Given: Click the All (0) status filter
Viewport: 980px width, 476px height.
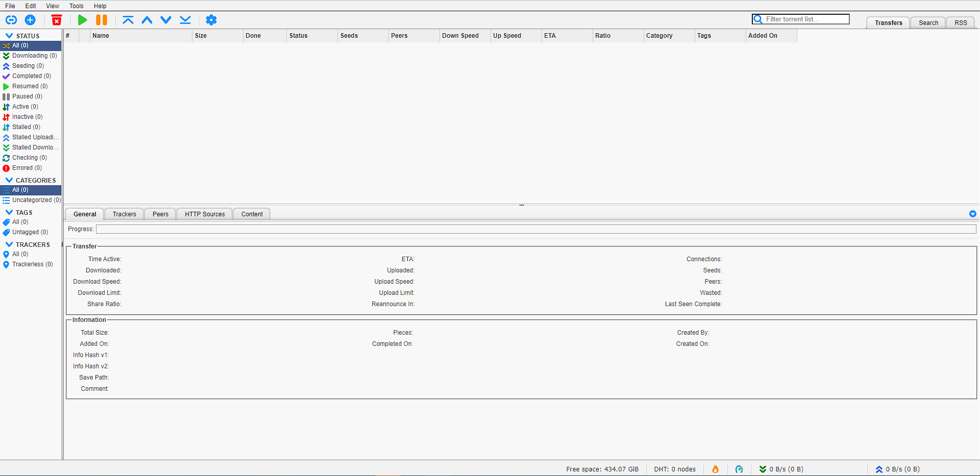Looking at the screenshot, I should 31,45.
